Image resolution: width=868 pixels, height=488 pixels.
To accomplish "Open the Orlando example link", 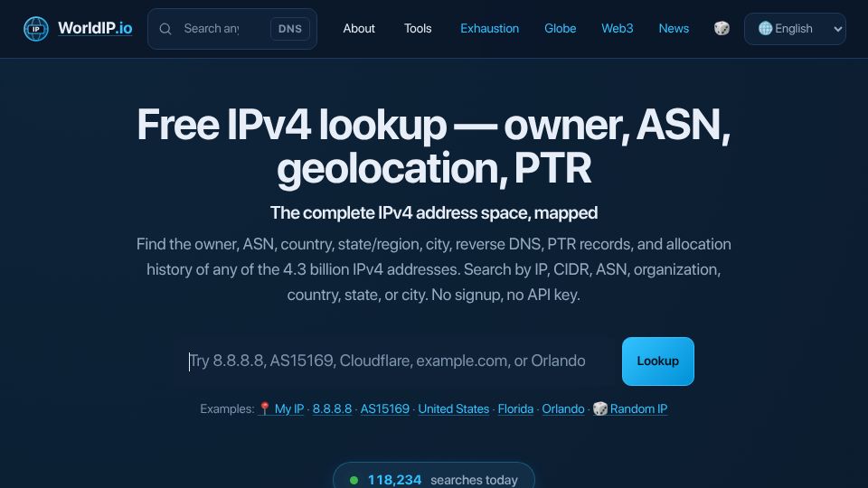I will tap(563, 408).
